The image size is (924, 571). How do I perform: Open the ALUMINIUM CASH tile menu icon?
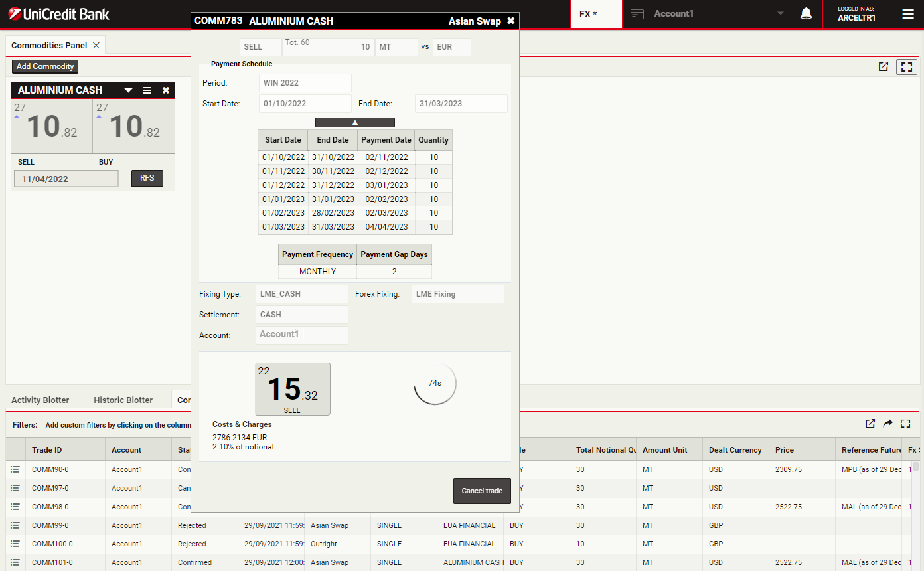click(x=147, y=90)
